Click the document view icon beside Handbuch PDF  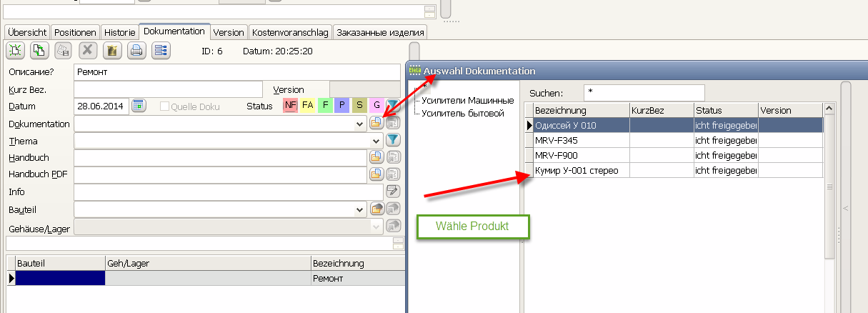click(393, 174)
